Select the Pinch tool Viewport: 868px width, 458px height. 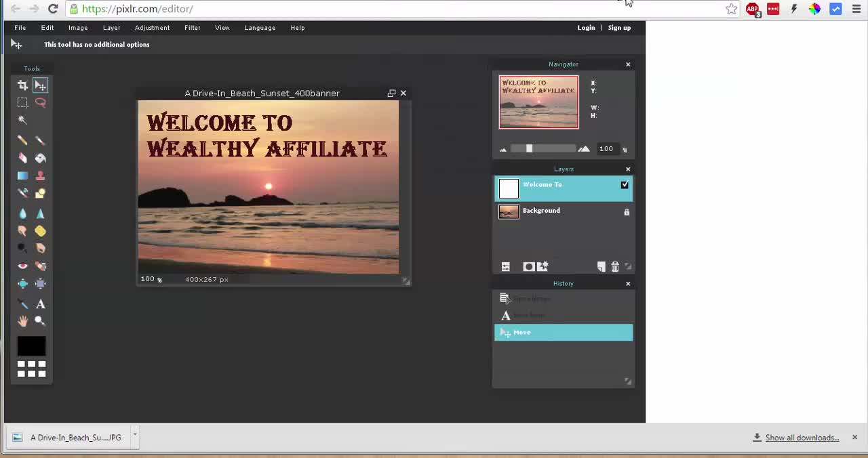[x=40, y=284]
